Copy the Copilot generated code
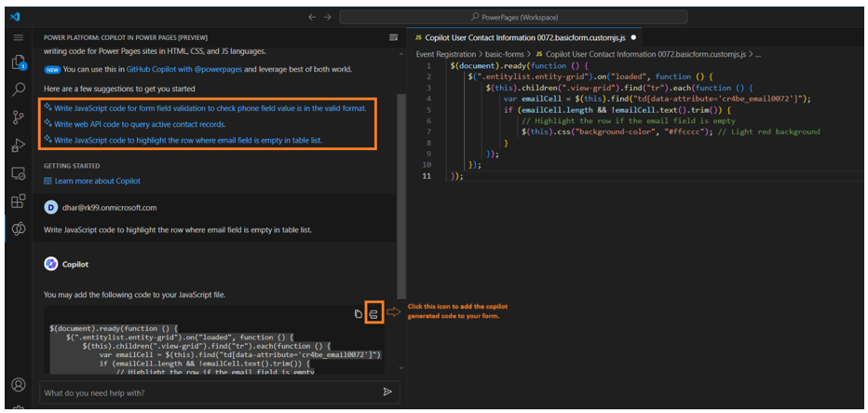Image resolution: width=868 pixels, height=413 pixels. pos(359,314)
